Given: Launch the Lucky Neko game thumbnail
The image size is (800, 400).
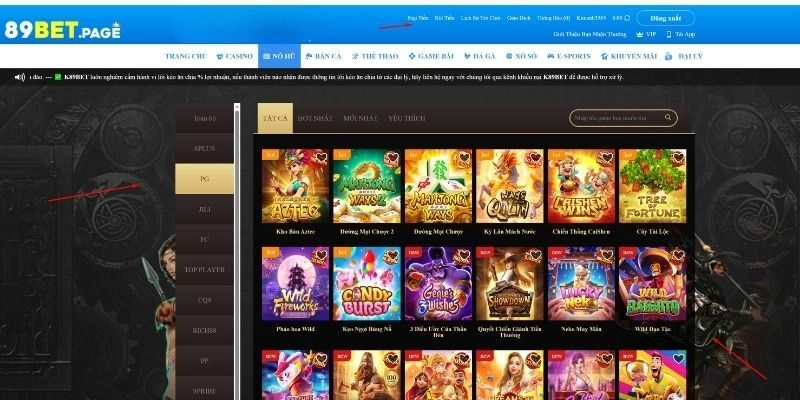Looking at the screenshot, I should (x=582, y=284).
